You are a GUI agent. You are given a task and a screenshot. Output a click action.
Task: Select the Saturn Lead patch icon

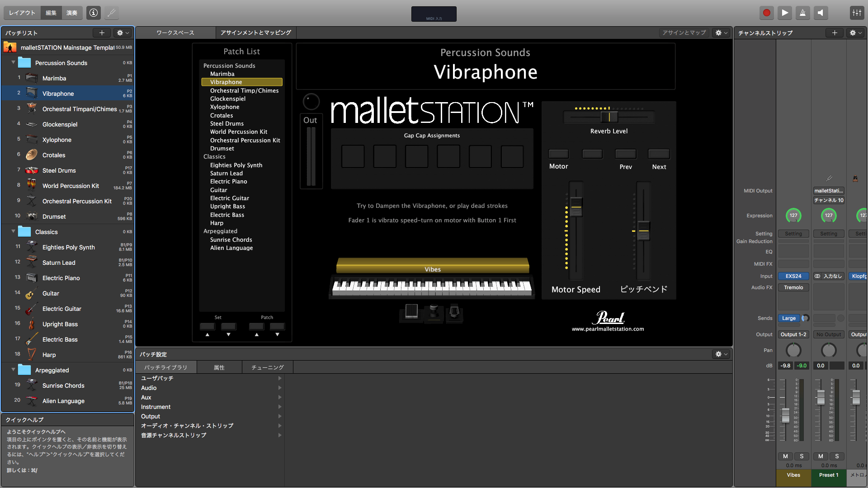32,263
